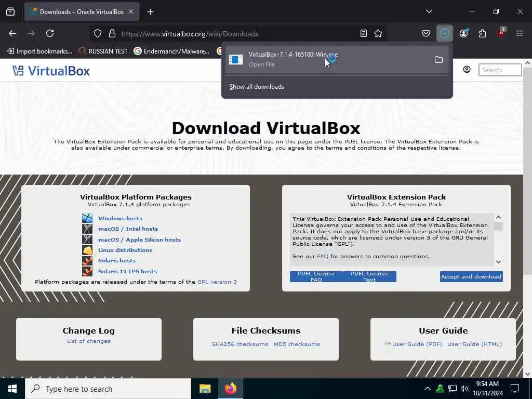Show hidden system tray icons
Viewport: 532px width, 399px height.
428,389
